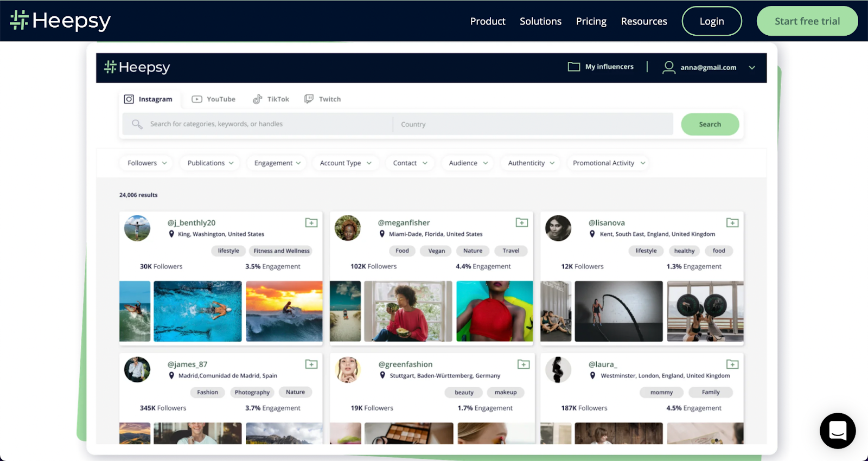
Task: Focus the categories, keywords, or handles search box
Action: pyautogui.click(x=258, y=124)
